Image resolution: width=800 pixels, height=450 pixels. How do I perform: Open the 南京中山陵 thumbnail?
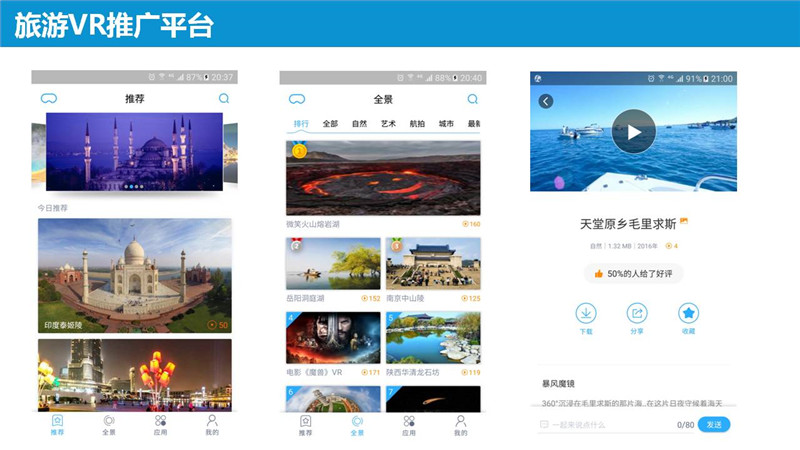[433, 263]
